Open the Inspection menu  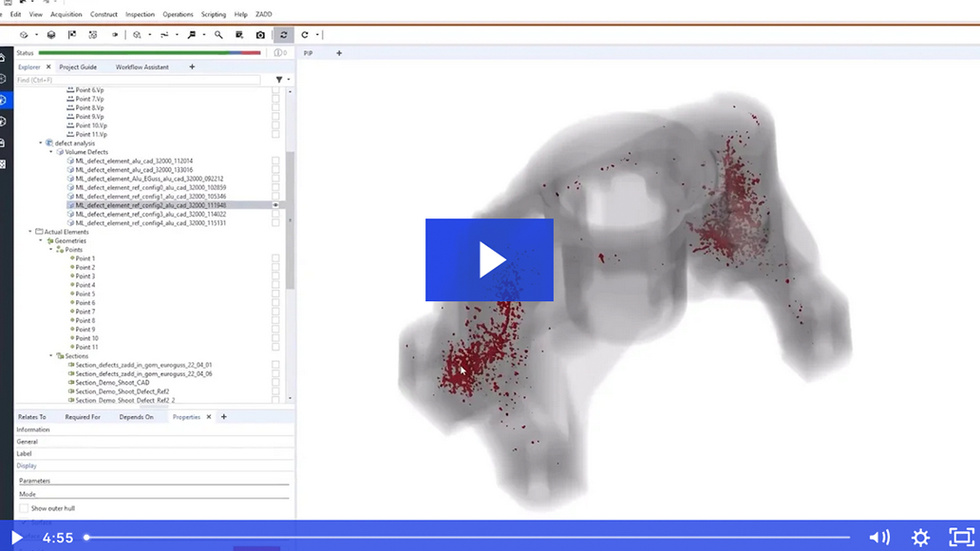click(140, 14)
